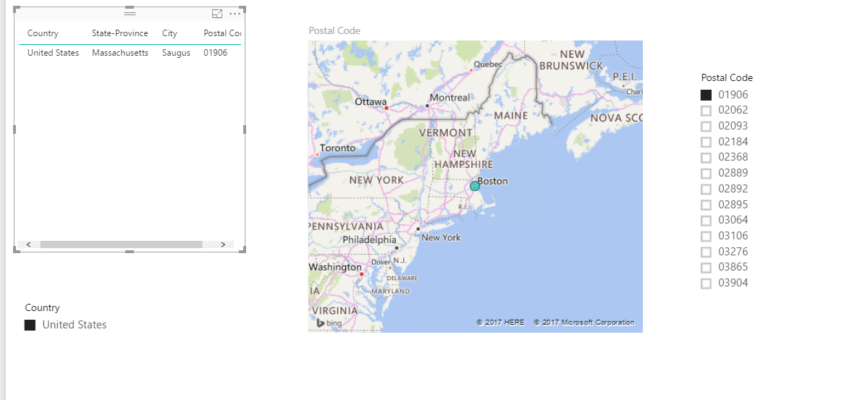Toggle the United States country checkbox
This screenshot has height=400, width=868.
pos(30,325)
